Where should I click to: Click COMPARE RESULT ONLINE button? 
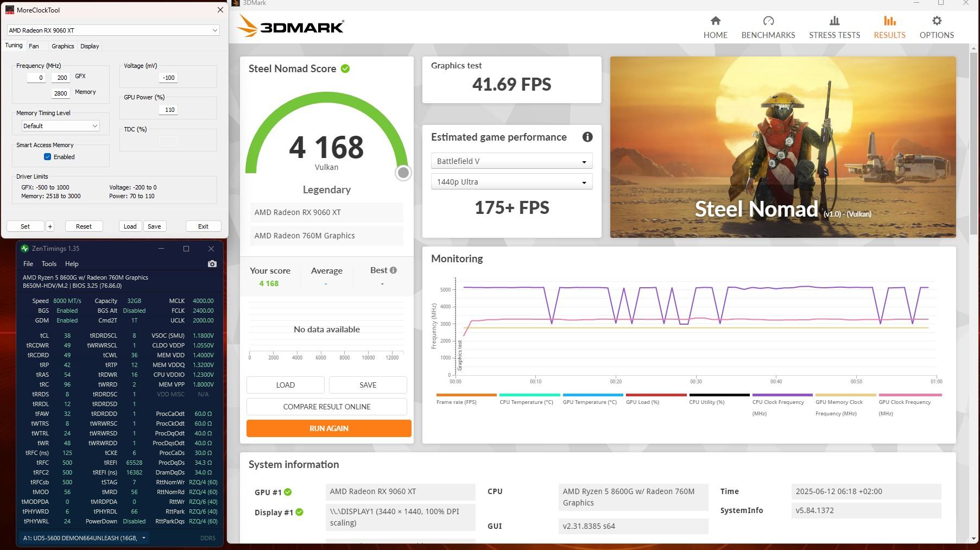[x=327, y=407]
